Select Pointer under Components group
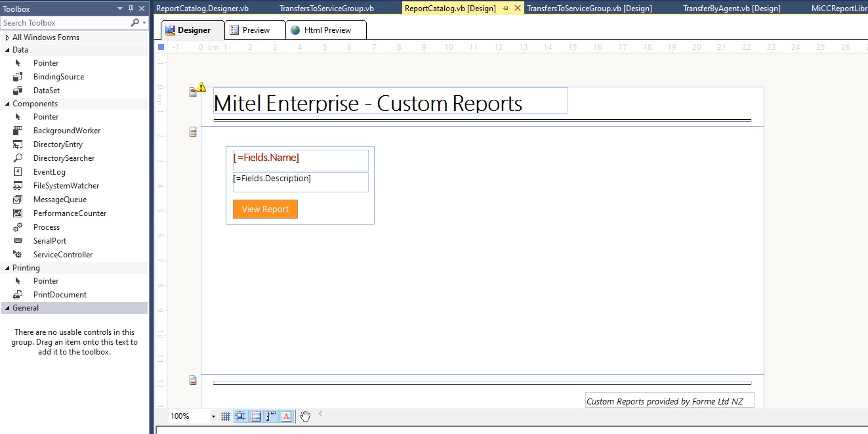 [73, 117]
